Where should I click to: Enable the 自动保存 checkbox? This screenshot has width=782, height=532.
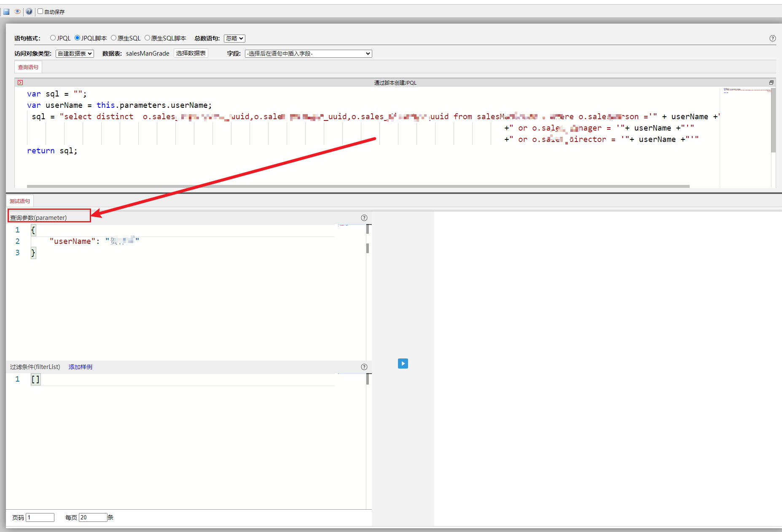coord(40,11)
